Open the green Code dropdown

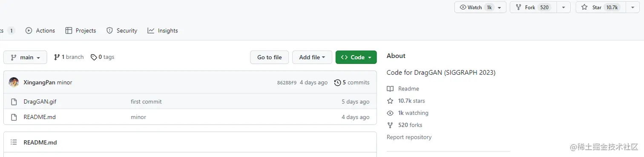pos(356,57)
